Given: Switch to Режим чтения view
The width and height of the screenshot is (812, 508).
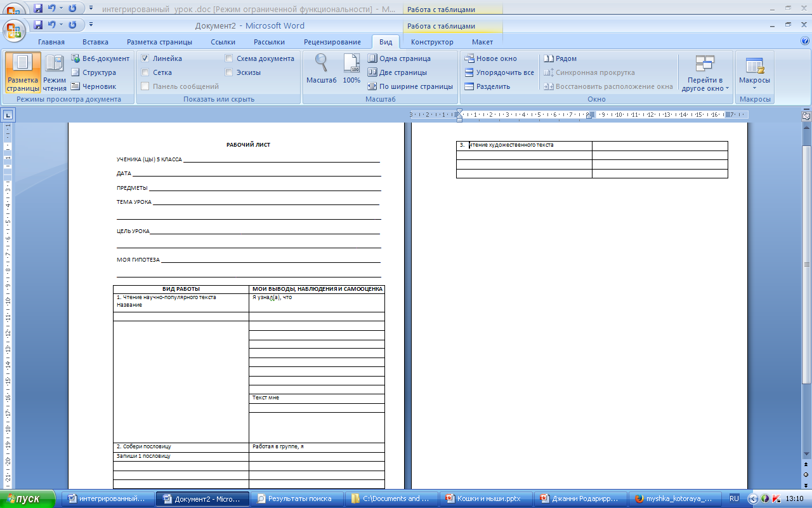Looking at the screenshot, I should coord(54,72).
